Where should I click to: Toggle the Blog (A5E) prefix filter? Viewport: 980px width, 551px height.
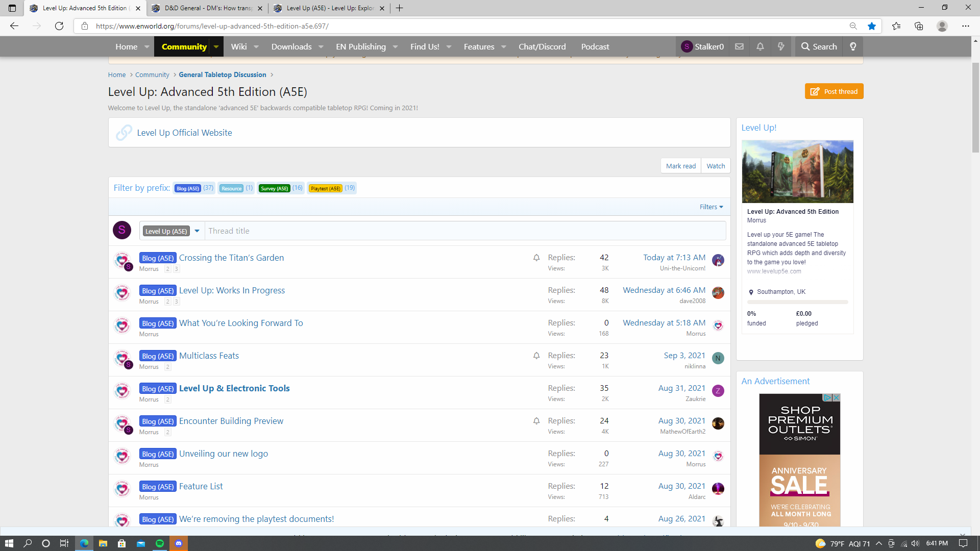187,188
